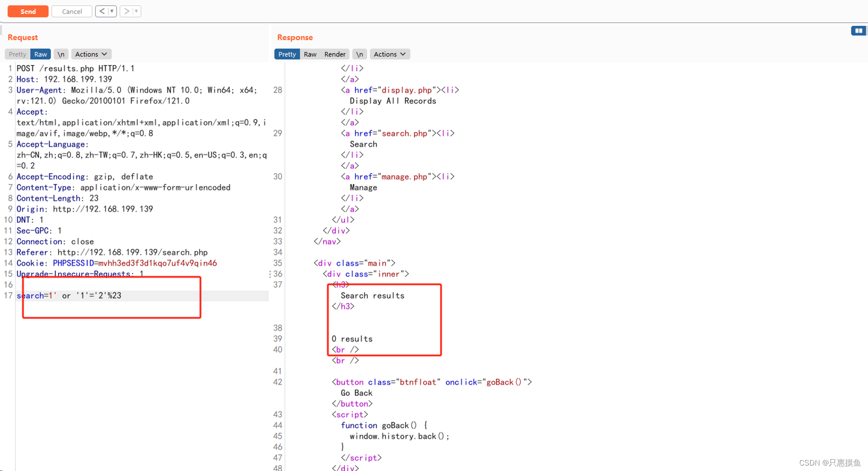Click the Content-Type header line
The width and height of the screenshot is (868, 471).
(123, 187)
